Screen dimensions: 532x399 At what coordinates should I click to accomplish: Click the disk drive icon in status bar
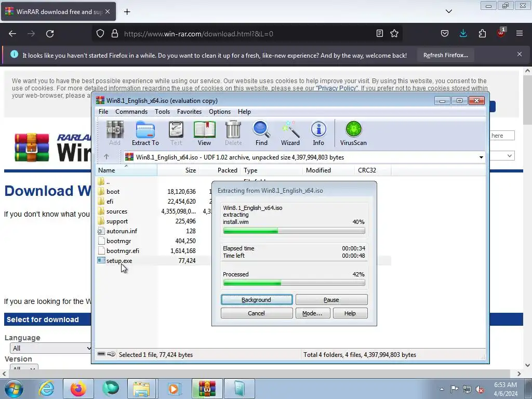101,354
